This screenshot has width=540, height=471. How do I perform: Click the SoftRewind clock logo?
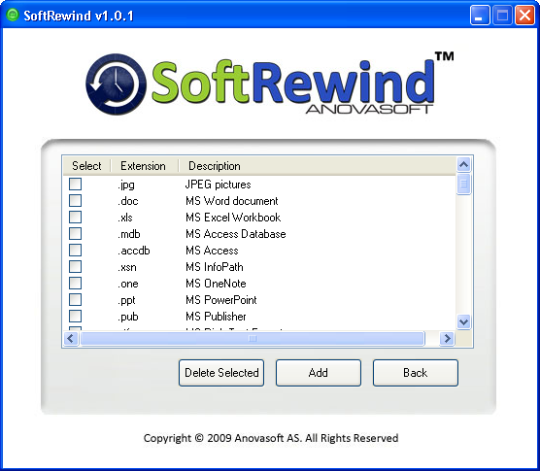116,84
